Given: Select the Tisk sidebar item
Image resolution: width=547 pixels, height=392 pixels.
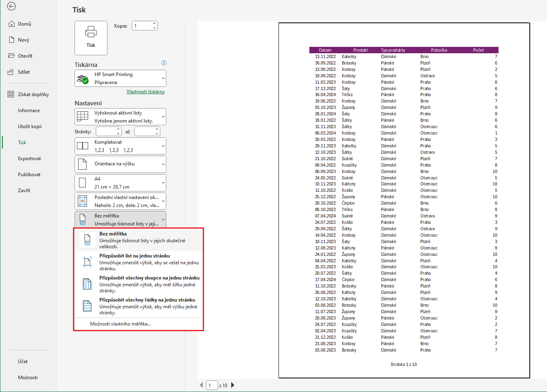Looking at the screenshot, I should click(x=22, y=143).
